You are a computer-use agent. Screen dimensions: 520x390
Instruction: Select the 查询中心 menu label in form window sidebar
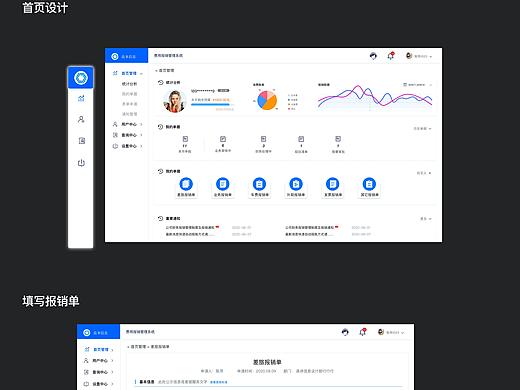tap(100, 372)
